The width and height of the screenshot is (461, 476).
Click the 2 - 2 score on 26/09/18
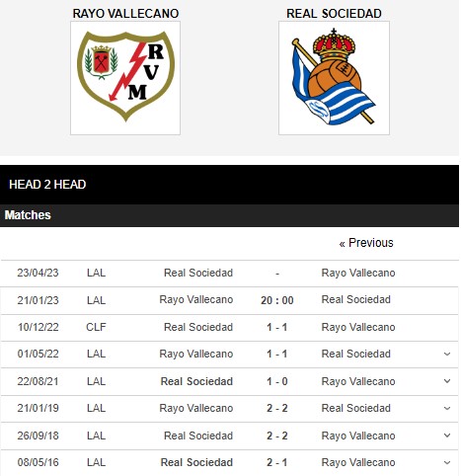pyautogui.click(x=277, y=436)
